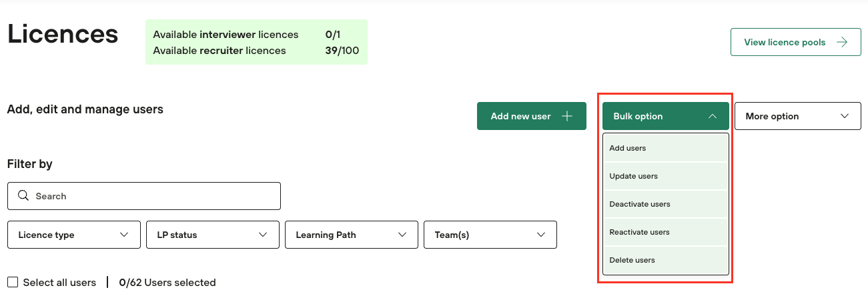The image size is (868, 298).
Task: Expand the More option dropdown
Action: (797, 116)
